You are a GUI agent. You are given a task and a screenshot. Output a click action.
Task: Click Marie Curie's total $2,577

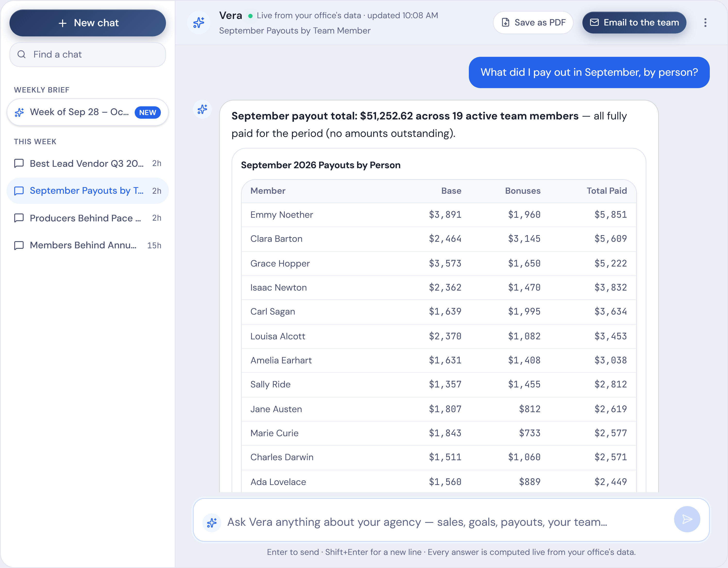pyautogui.click(x=611, y=433)
